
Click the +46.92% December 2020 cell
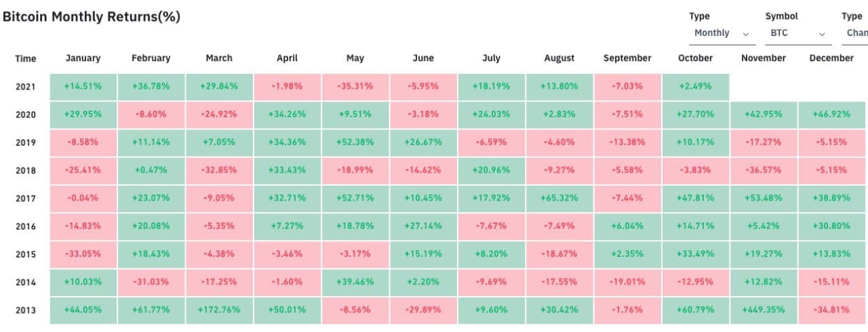[831, 115]
